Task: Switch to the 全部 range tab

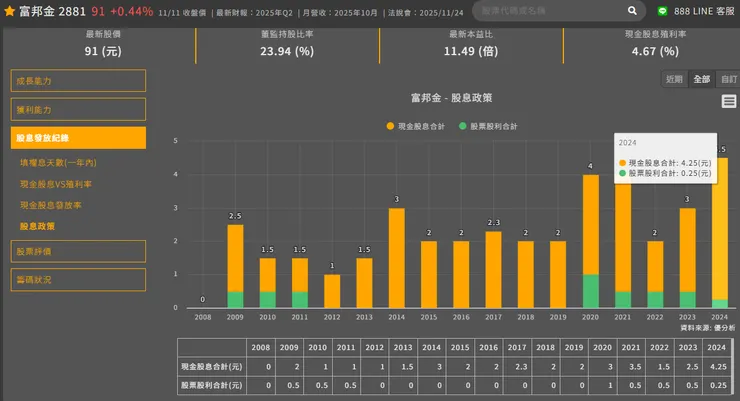Action: point(702,79)
